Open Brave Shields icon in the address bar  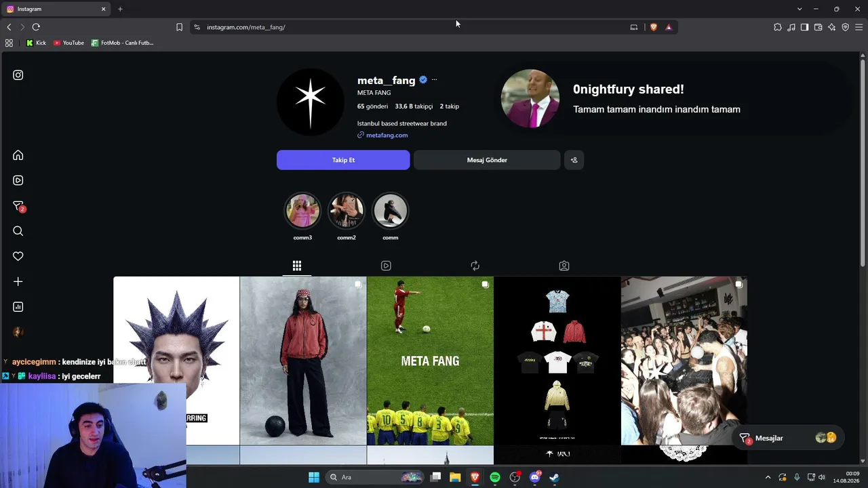(x=654, y=27)
